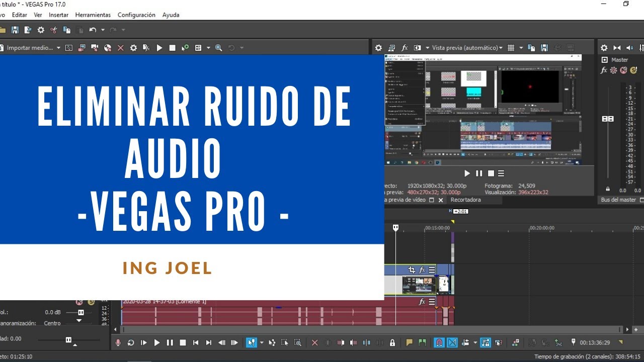Open Video Output FX in preview toolbar
Image resolution: width=644 pixels, height=362 pixels.
coord(405,48)
